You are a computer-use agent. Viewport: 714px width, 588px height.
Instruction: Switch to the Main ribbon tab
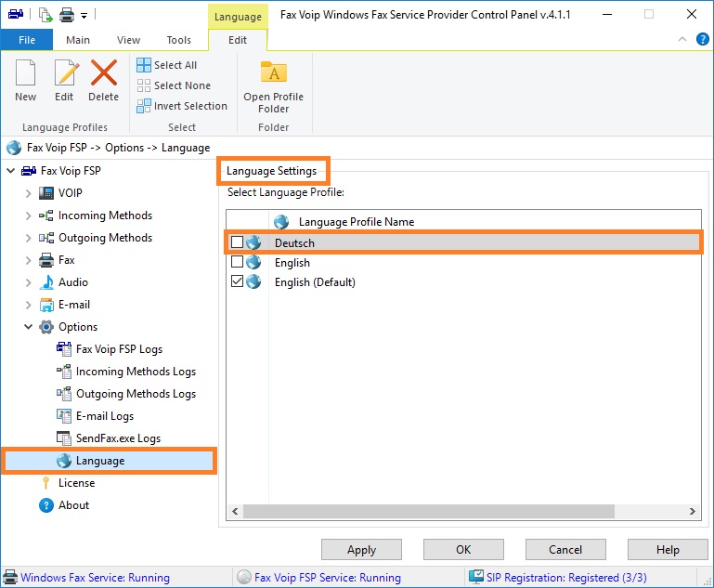click(x=78, y=40)
